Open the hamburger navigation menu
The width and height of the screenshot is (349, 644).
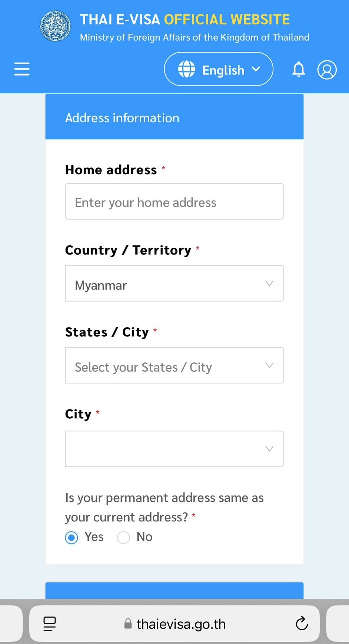coord(22,69)
